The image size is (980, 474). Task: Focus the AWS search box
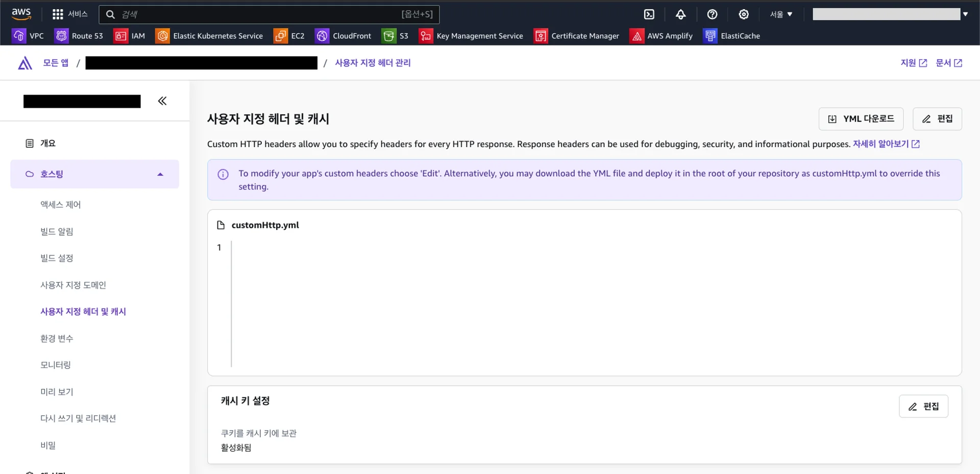pyautogui.click(x=269, y=14)
